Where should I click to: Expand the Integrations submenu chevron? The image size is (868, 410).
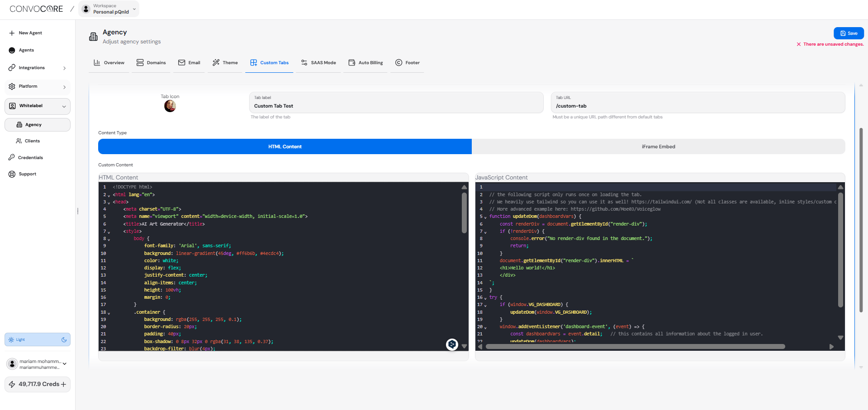tap(64, 68)
